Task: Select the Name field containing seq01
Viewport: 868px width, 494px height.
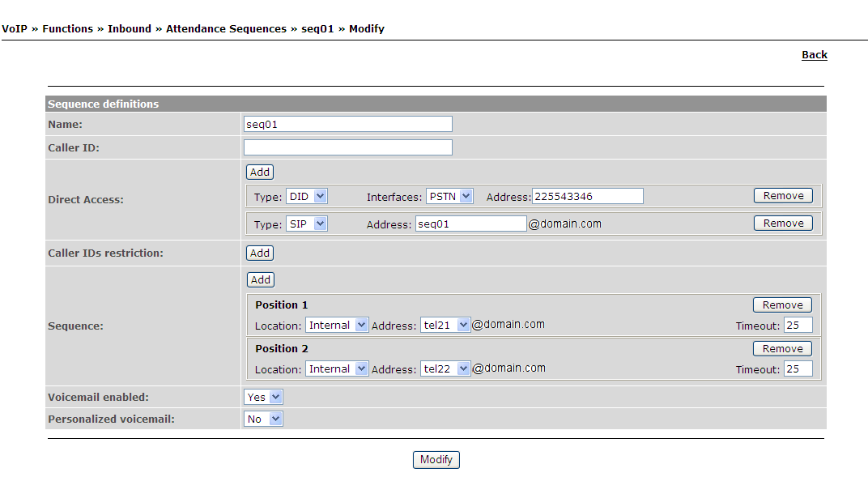Action: [x=348, y=124]
